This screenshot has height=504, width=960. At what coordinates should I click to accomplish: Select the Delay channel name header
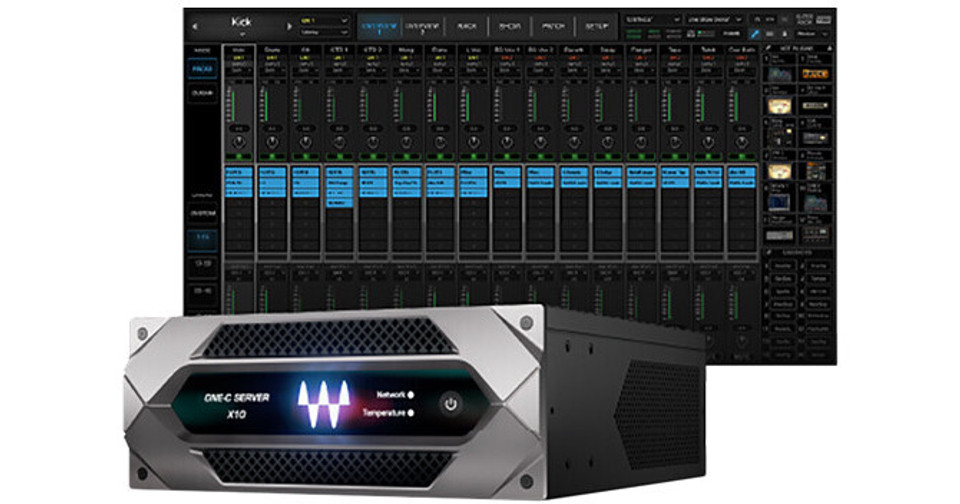point(607,50)
